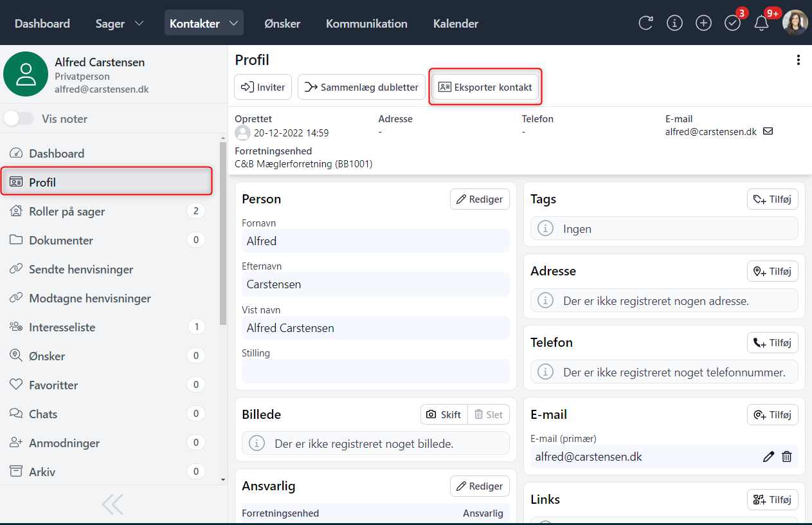This screenshot has height=525, width=812.
Task: Click the Sammenlæg dubletter button
Action: pos(361,87)
